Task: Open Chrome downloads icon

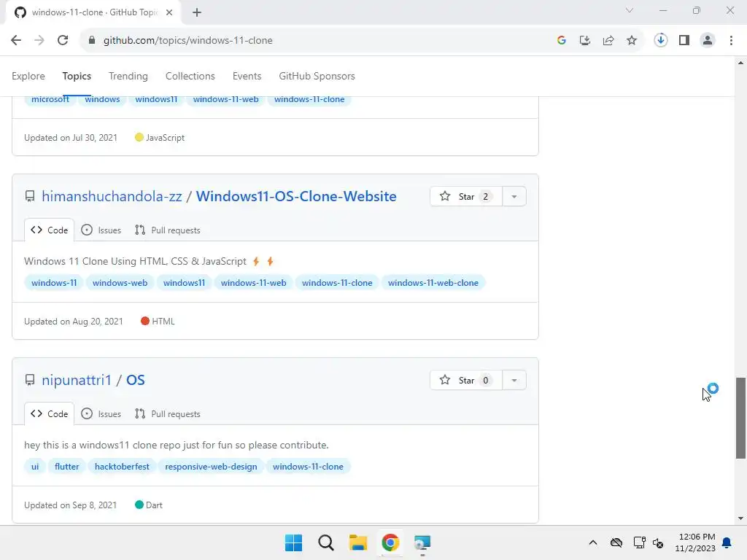Action: [660, 41]
